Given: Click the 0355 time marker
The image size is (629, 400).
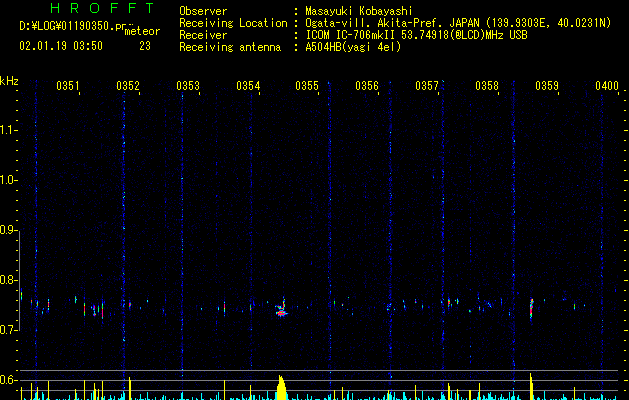Looking at the screenshot, I should (x=307, y=86).
